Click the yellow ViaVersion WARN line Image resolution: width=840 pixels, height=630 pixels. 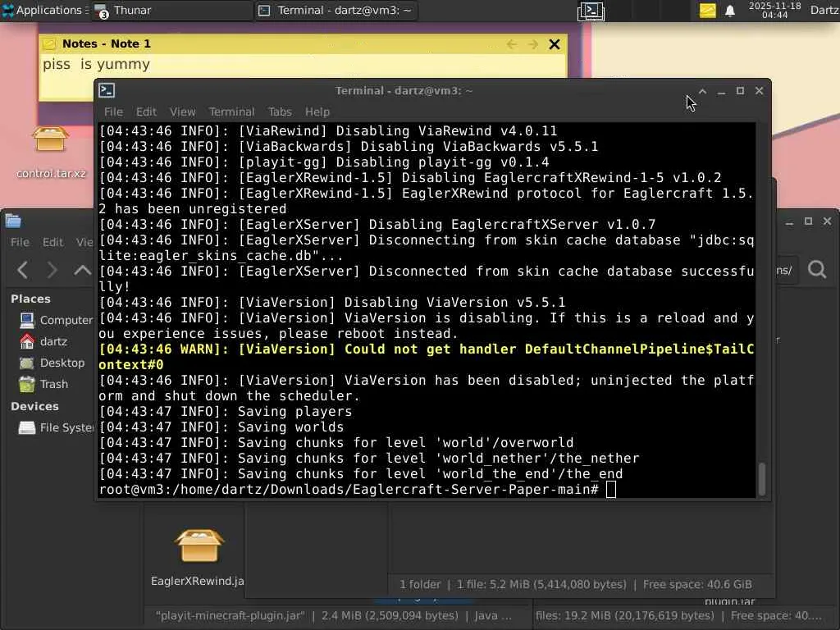(426, 357)
